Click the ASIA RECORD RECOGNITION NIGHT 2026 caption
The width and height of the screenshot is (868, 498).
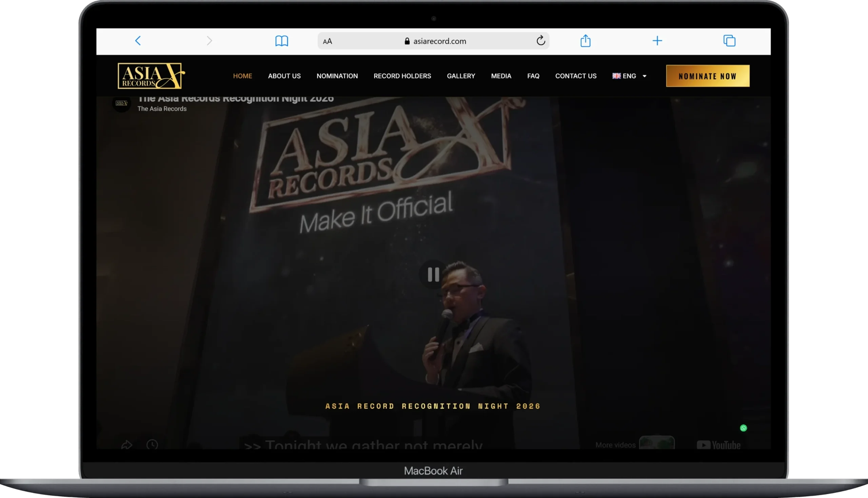433,406
